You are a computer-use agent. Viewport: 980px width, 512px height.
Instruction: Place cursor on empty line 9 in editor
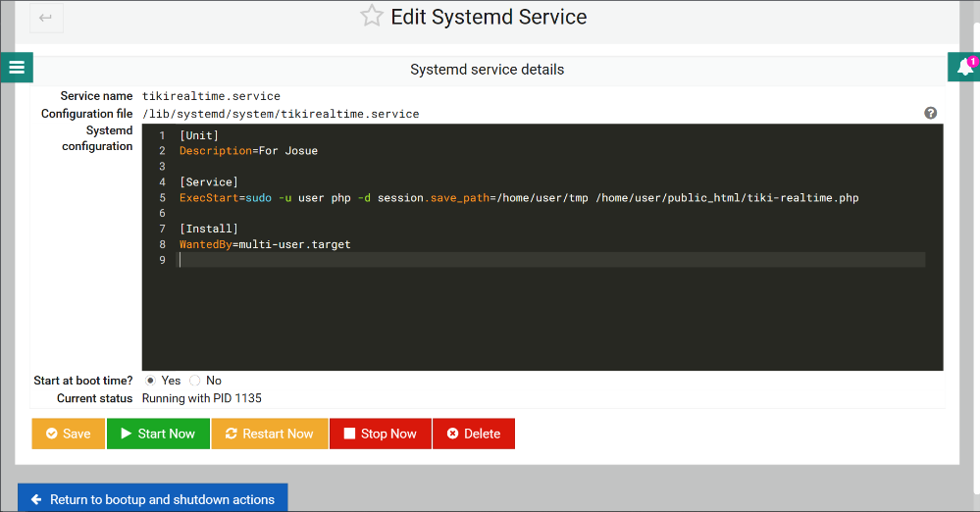point(552,260)
